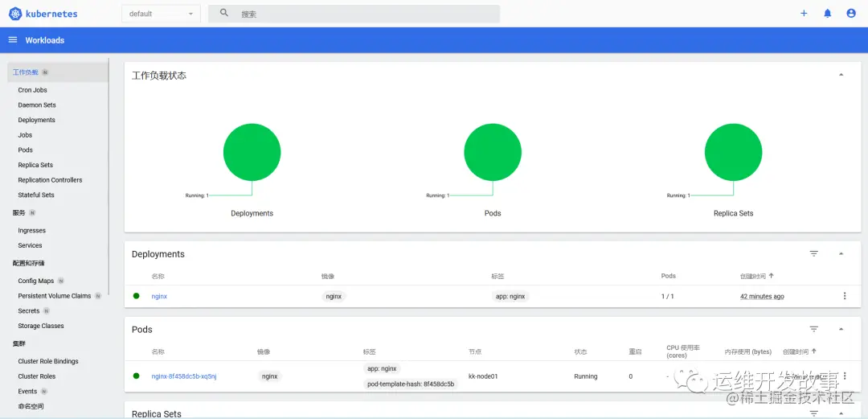
Task: Open Cron Jobs in sidebar
Action: (x=33, y=90)
